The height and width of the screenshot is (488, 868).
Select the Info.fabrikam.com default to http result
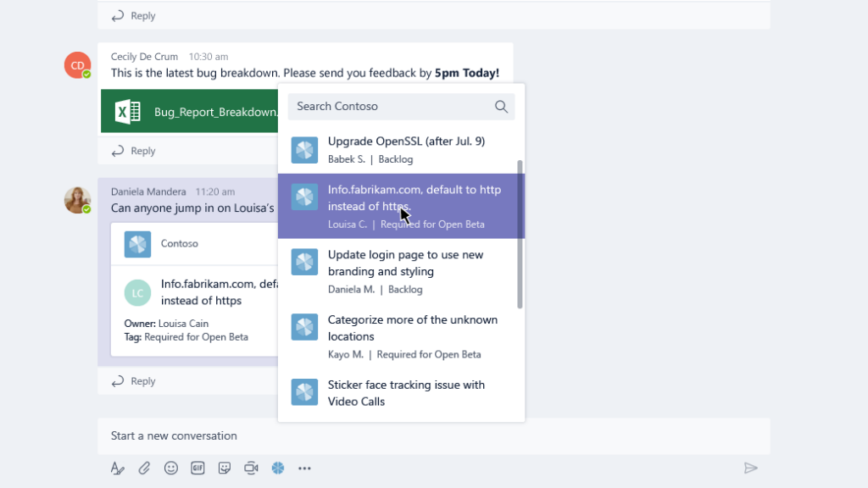[x=401, y=207]
